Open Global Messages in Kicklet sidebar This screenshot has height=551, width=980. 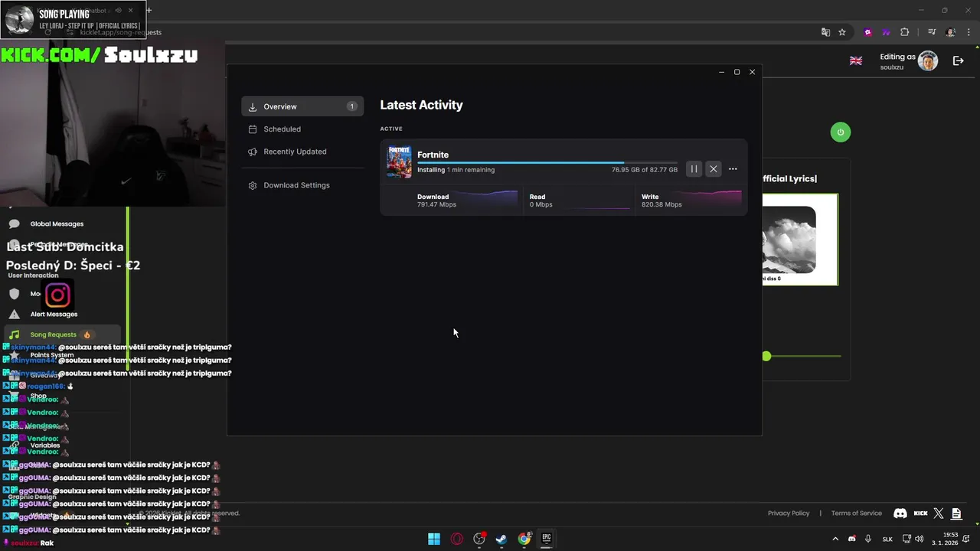coord(57,223)
